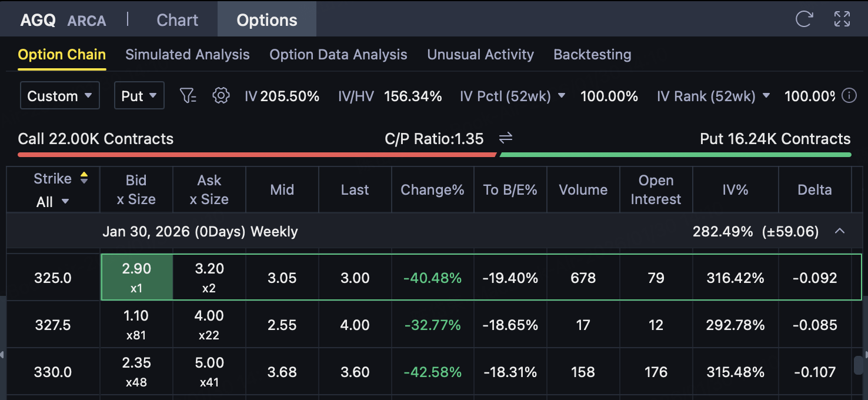Open the Strike All filter dropdown
The image size is (868, 400).
click(53, 202)
